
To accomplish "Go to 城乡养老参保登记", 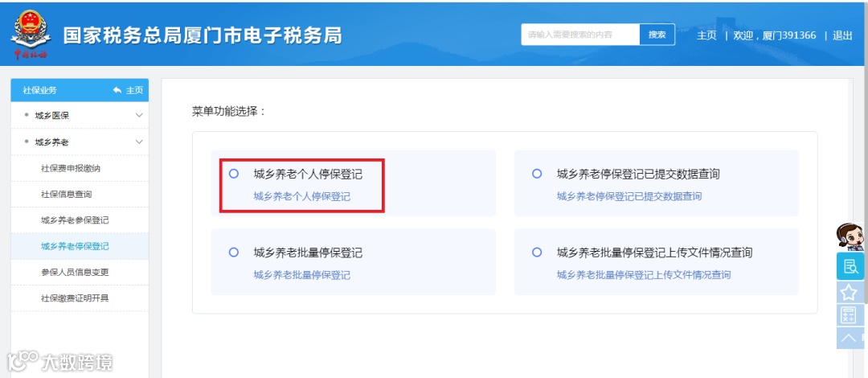I will tap(75, 220).
